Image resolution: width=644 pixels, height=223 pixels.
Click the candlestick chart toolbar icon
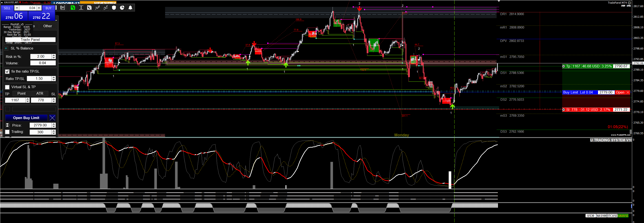pyautogui.click(x=63, y=8)
